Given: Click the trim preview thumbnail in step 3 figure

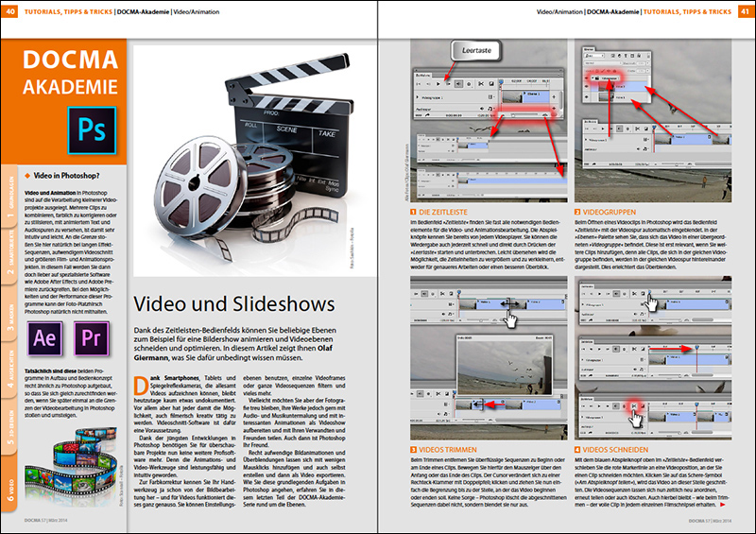Looking at the screenshot, I should point(505,365).
